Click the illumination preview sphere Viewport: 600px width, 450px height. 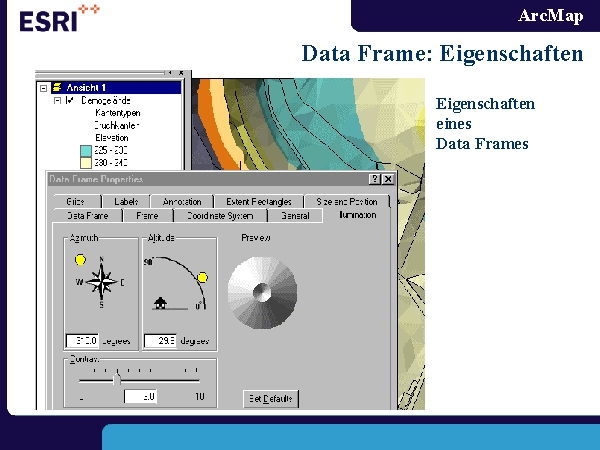pos(261,293)
